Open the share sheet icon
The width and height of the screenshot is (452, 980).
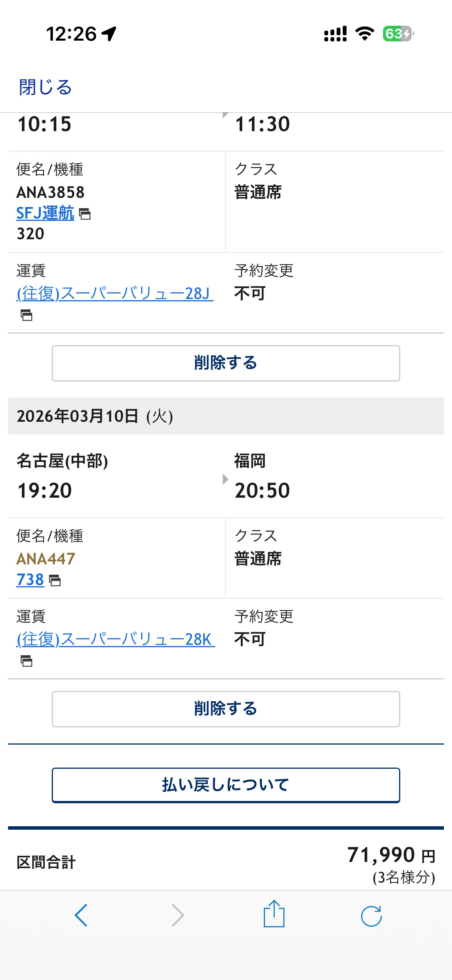(274, 914)
